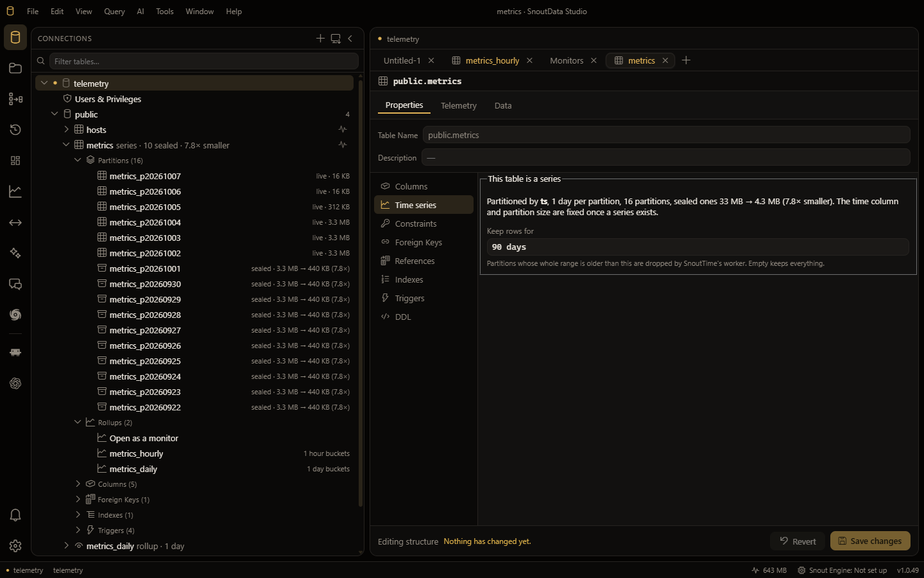Collapse the Rollups (2) group

pyautogui.click(x=78, y=422)
